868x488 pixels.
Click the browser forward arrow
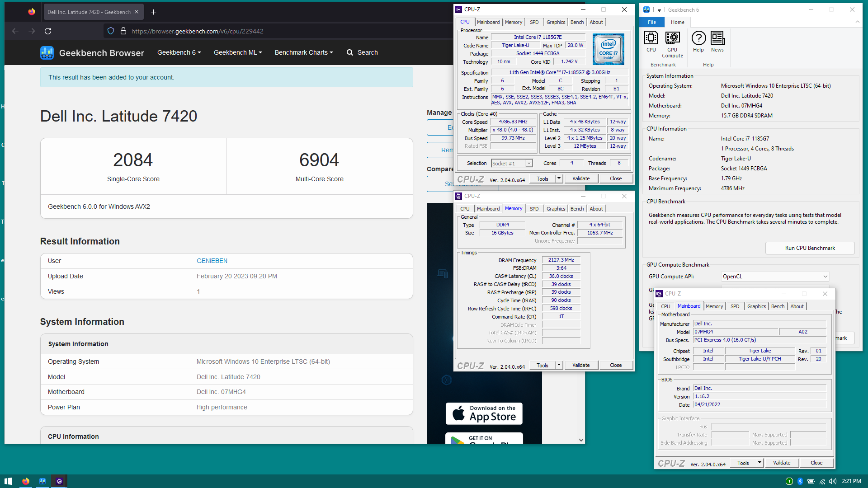point(32,31)
